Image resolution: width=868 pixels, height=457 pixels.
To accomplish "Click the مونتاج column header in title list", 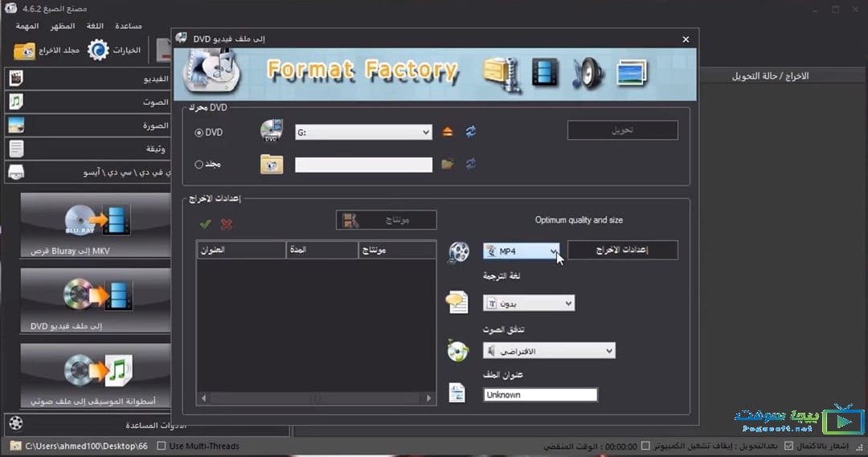I will [x=397, y=250].
